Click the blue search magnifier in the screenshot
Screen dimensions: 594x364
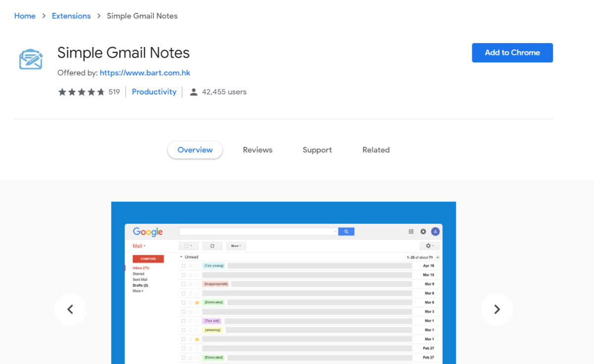tap(346, 231)
